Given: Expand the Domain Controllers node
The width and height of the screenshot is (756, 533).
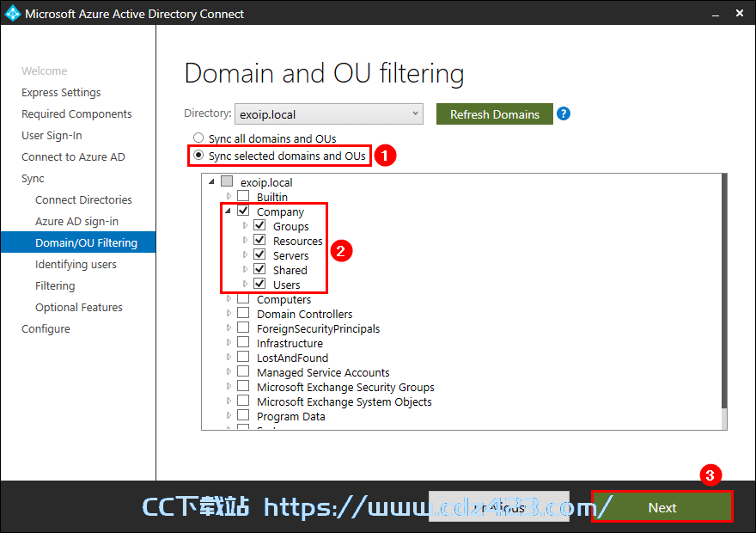Looking at the screenshot, I should coord(229,313).
